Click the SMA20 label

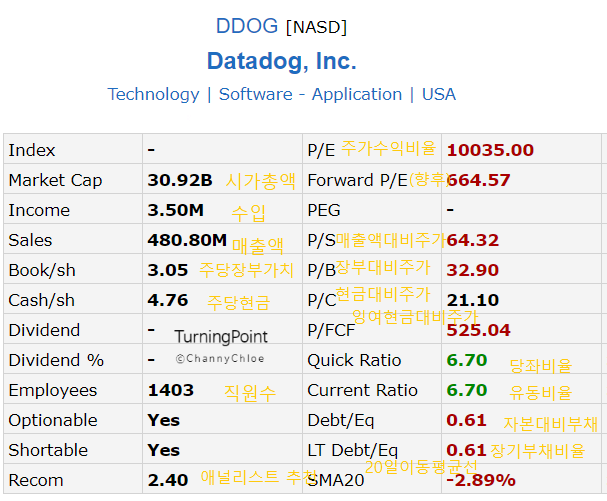click(336, 480)
